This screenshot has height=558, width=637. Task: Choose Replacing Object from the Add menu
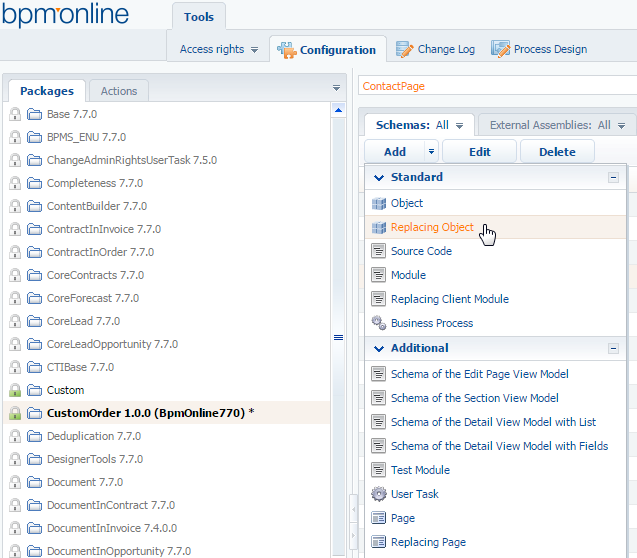point(495,227)
